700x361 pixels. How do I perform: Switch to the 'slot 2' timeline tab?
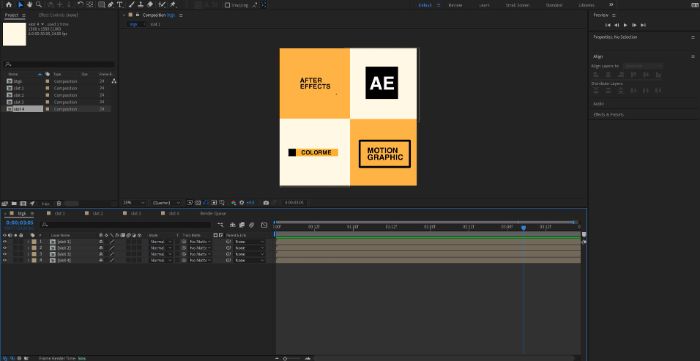[x=98, y=213]
